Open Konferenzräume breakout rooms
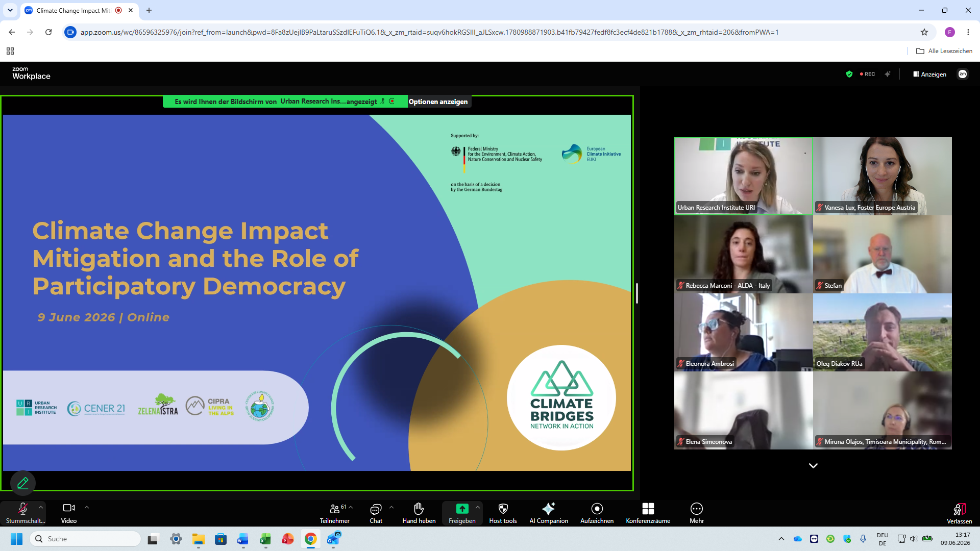Viewport: 980px width, 551px height. point(648,513)
